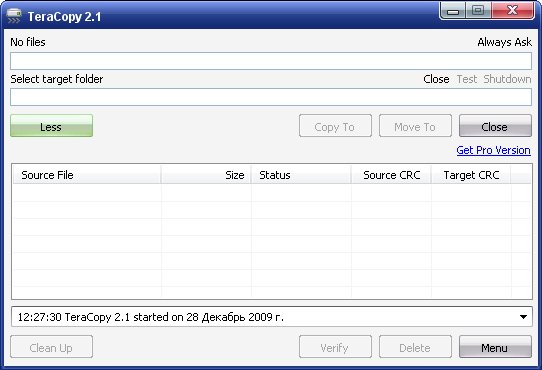
Task: Expand the log dropdown arrow
Action: [523, 317]
